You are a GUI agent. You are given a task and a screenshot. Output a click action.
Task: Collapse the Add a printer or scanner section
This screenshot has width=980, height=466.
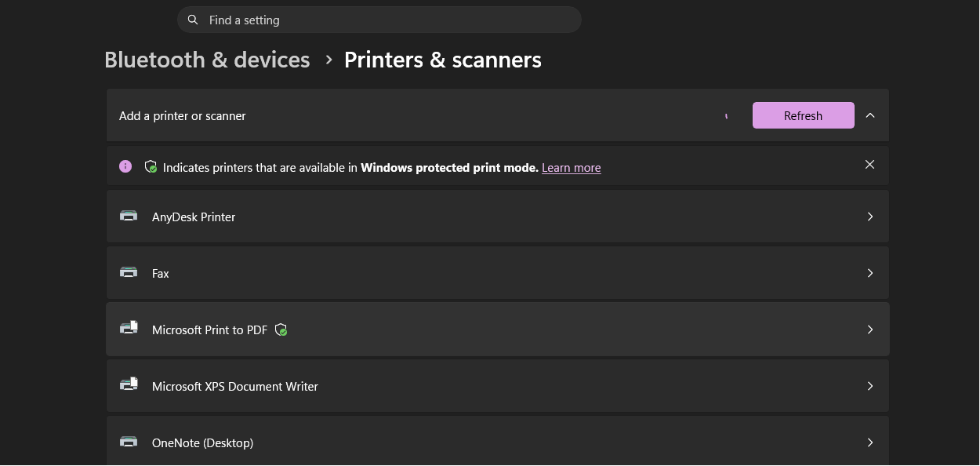click(870, 115)
